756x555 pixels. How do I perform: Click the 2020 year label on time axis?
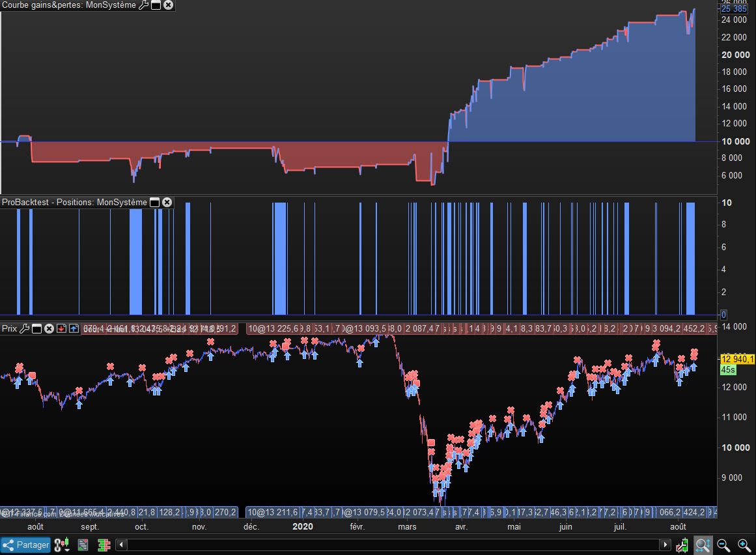coord(303,526)
